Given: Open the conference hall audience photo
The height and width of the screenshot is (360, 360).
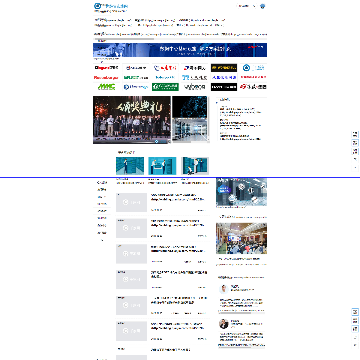Looking at the screenshot, I should (x=241, y=238).
